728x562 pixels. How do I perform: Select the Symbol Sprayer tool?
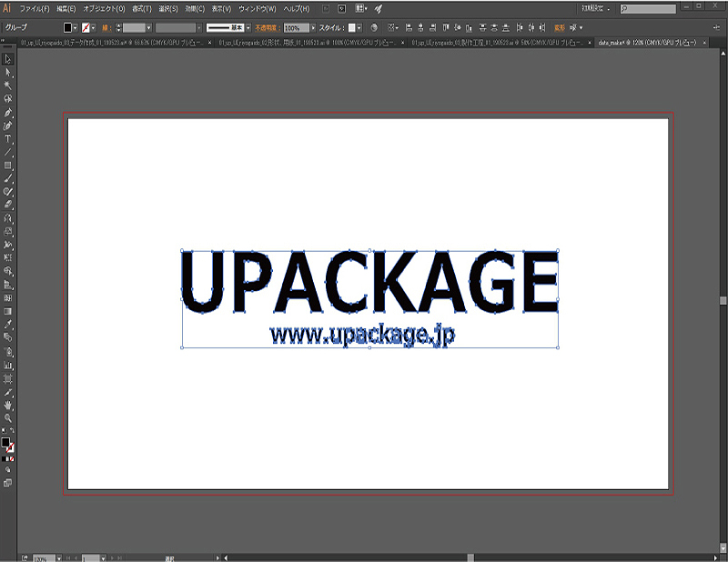(x=7, y=352)
